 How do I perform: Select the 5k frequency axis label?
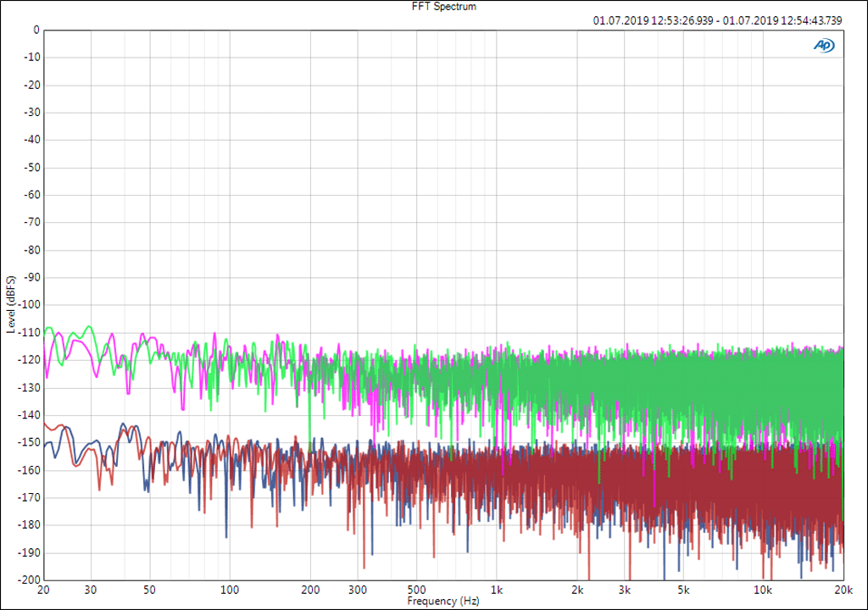[683, 591]
